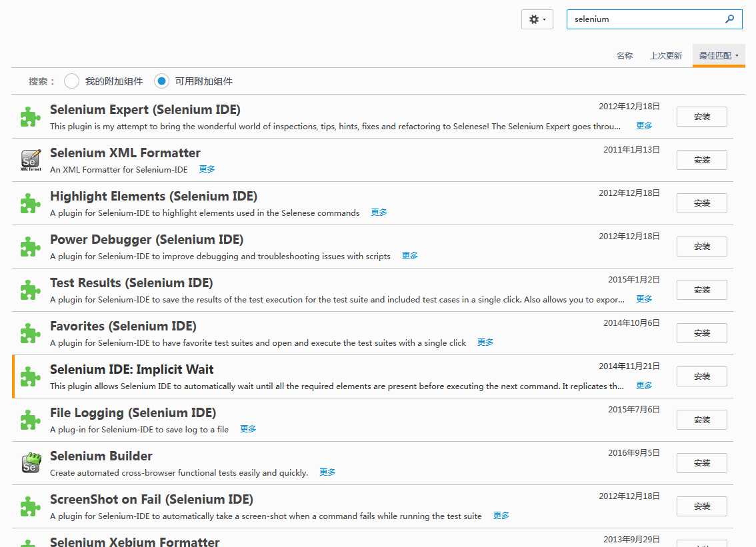
Task: Open the gear tools dropdown menu
Action: pos(537,19)
